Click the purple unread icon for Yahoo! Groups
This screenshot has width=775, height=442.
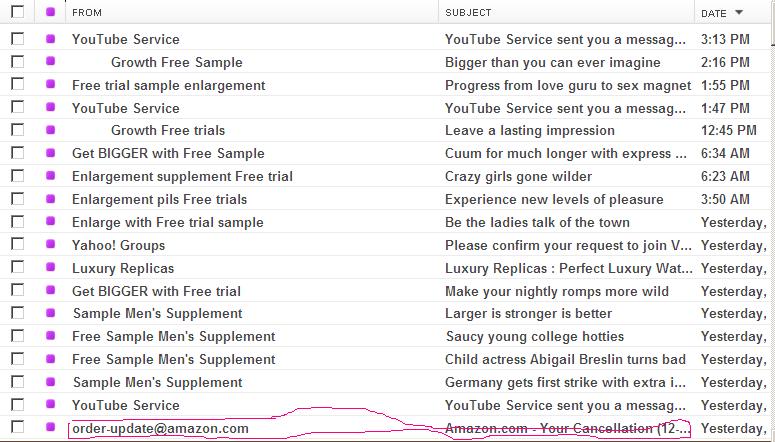(50, 245)
